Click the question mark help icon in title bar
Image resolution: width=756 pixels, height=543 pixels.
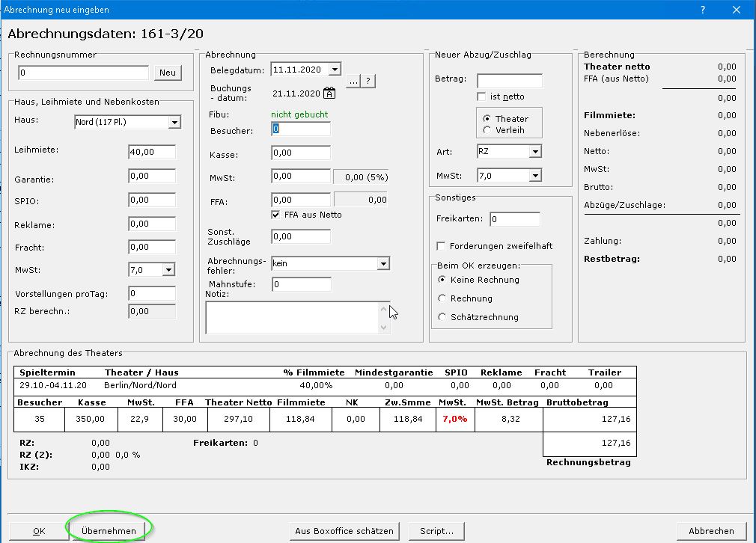pos(703,10)
